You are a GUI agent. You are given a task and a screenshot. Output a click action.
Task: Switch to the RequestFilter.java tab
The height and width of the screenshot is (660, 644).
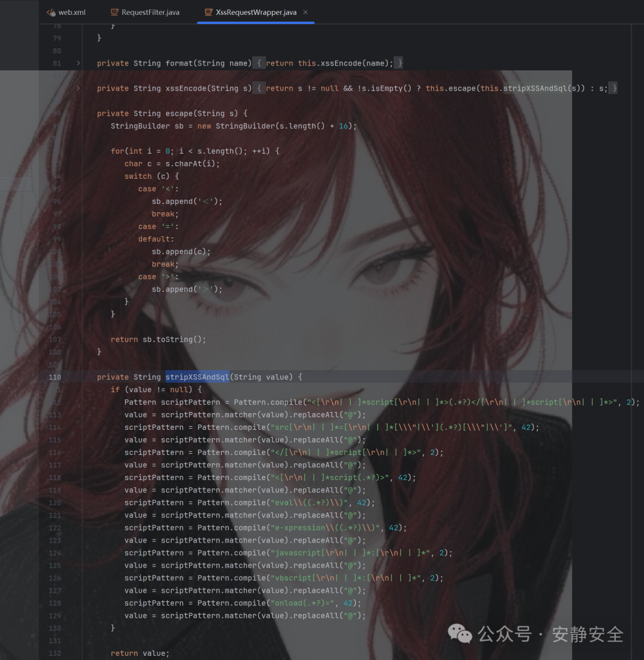[150, 12]
